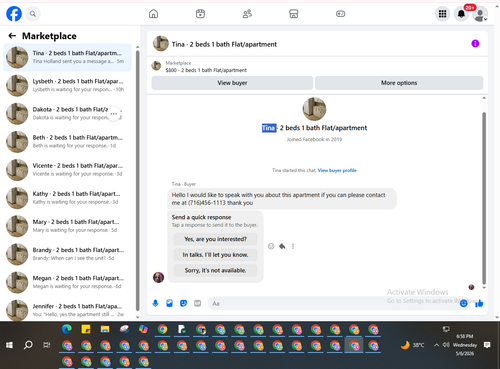The image size is (500, 369).
Task: Open message more actions three dots
Action: [293, 246]
